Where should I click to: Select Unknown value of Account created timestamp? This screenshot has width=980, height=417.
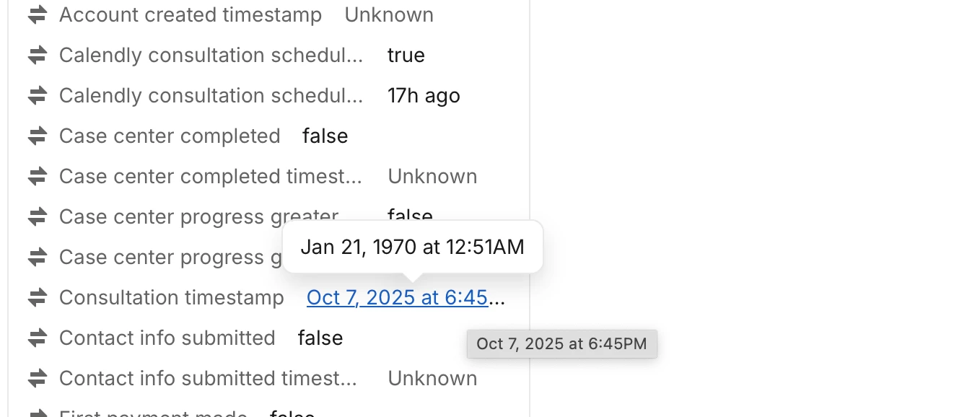click(389, 15)
